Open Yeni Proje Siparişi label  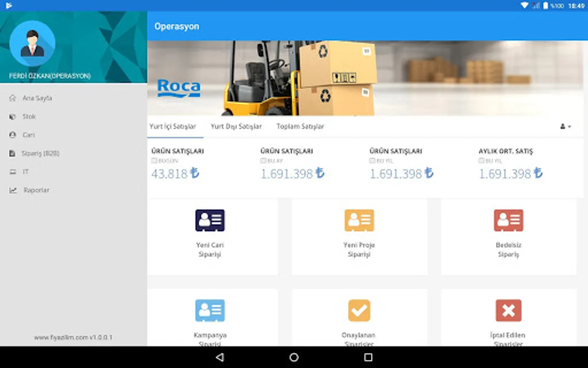pos(359,249)
